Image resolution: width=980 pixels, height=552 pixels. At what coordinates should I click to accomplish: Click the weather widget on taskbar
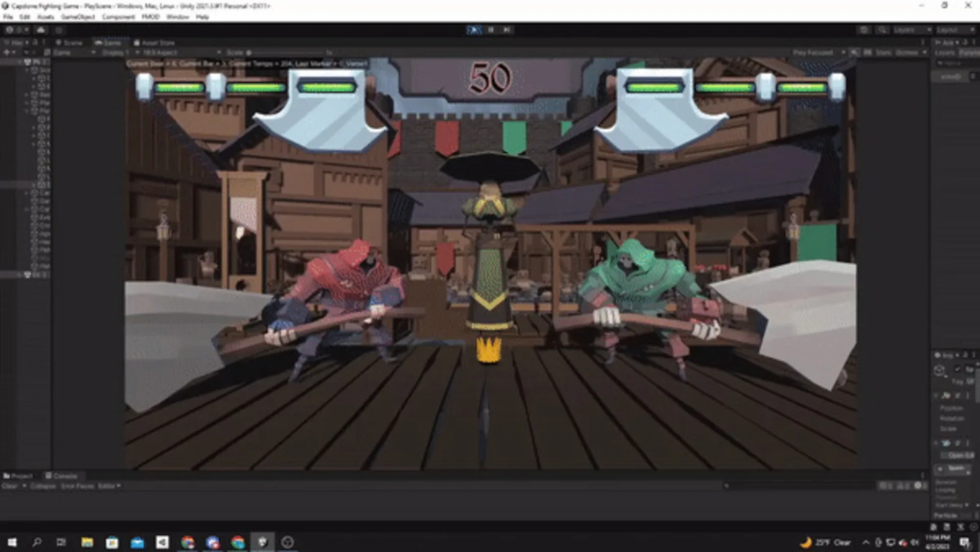click(x=826, y=542)
